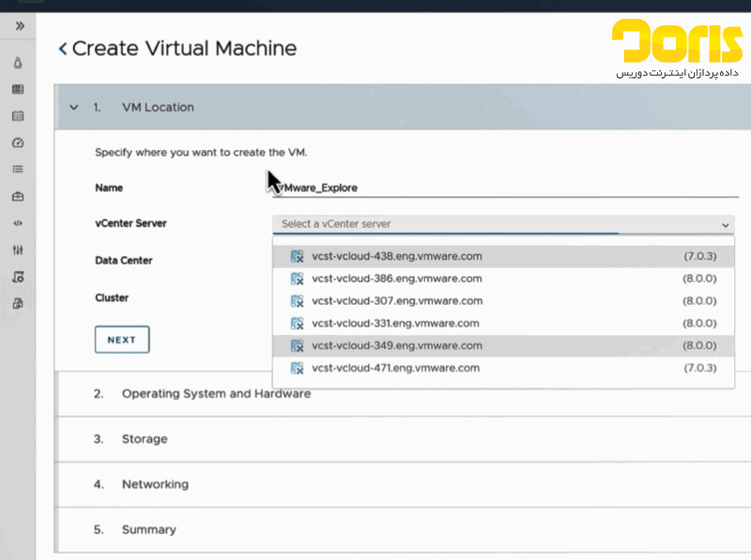This screenshot has height=560, width=751.
Task: Collapse the VM Location section chevron
Action: (x=74, y=108)
